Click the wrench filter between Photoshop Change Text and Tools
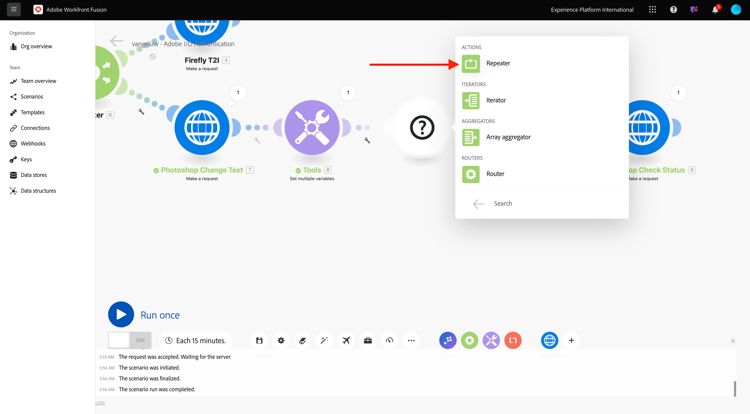The height and width of the screenshot is (414, 750). point(257,140)
